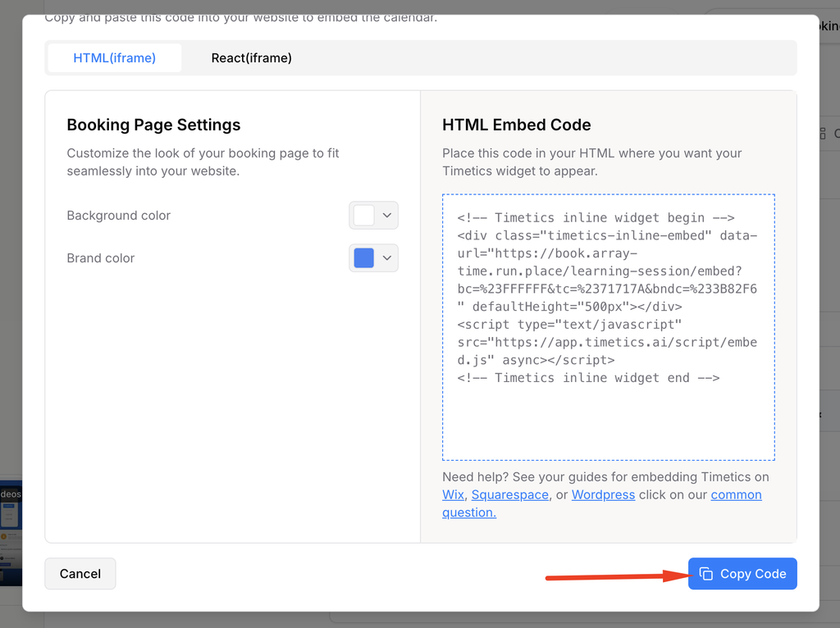Screen dimensions: 840x628
Task: Click inside the HTML embed code box
Action: pyautogui.click(x=609, y=327)
